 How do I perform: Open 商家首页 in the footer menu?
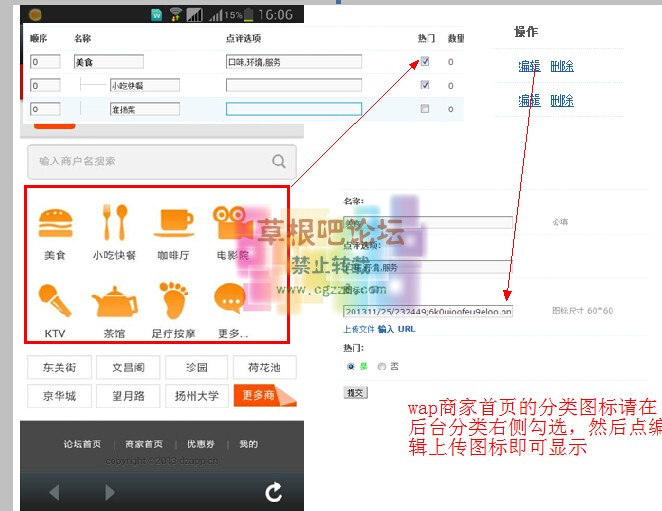click(144, 444)
